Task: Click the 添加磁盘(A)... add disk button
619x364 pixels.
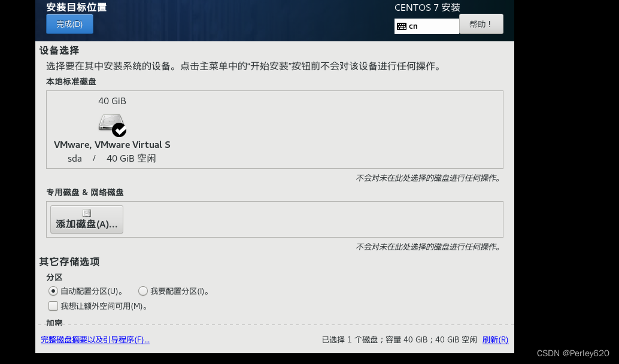Action: pyautogui.click(x=86, y=219)
